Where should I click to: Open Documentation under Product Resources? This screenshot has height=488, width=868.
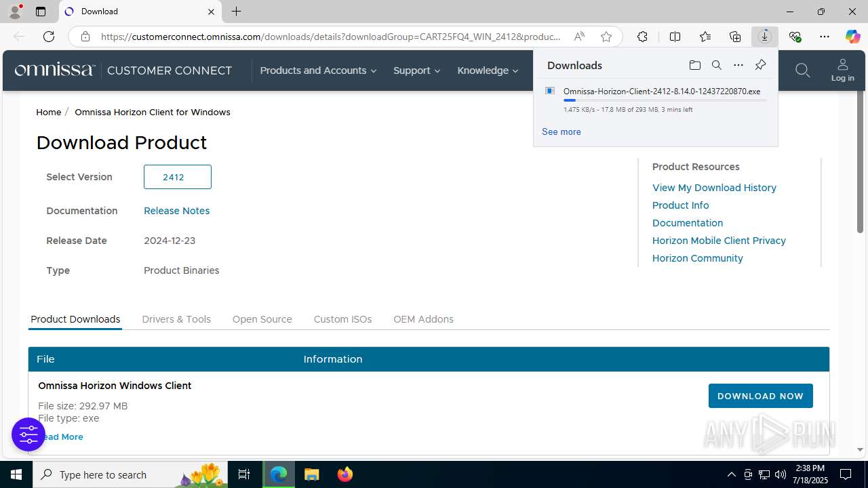(x=688, y=223)
